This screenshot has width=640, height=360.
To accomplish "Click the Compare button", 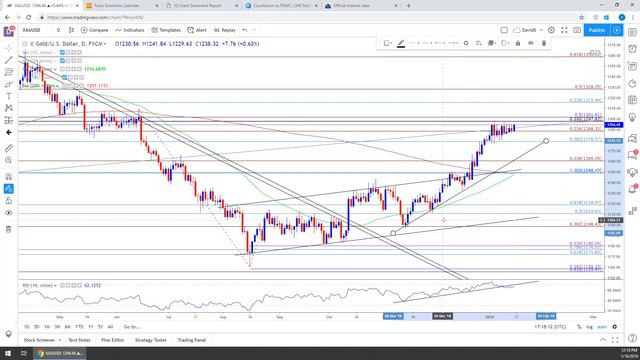I will pos(95,30).
